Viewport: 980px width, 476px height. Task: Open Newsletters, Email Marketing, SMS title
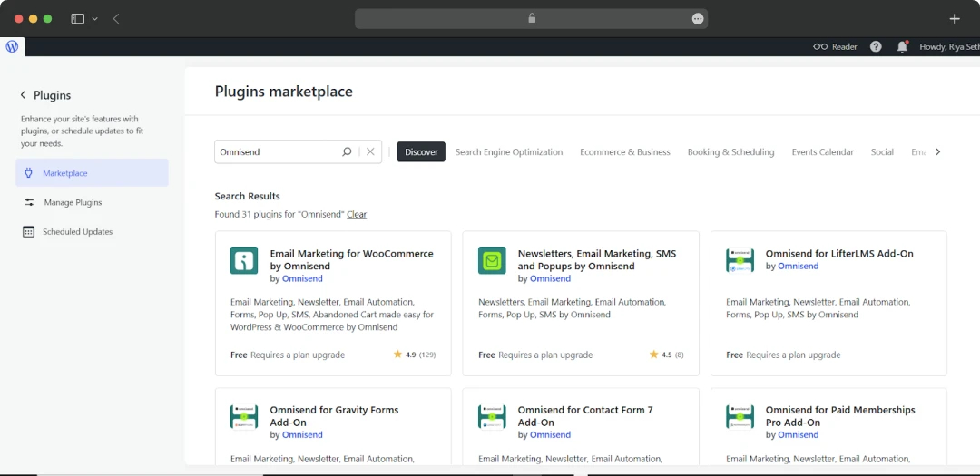coord(597,260)
